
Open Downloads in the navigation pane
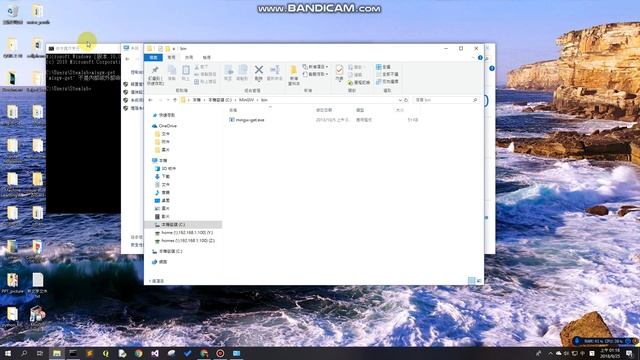coord(162,176)
